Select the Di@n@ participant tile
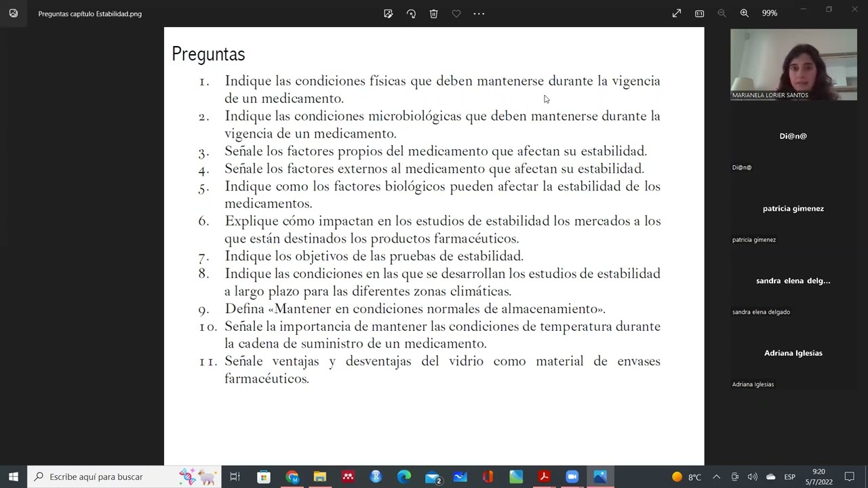868x488 pixels. tap(793, 136)
